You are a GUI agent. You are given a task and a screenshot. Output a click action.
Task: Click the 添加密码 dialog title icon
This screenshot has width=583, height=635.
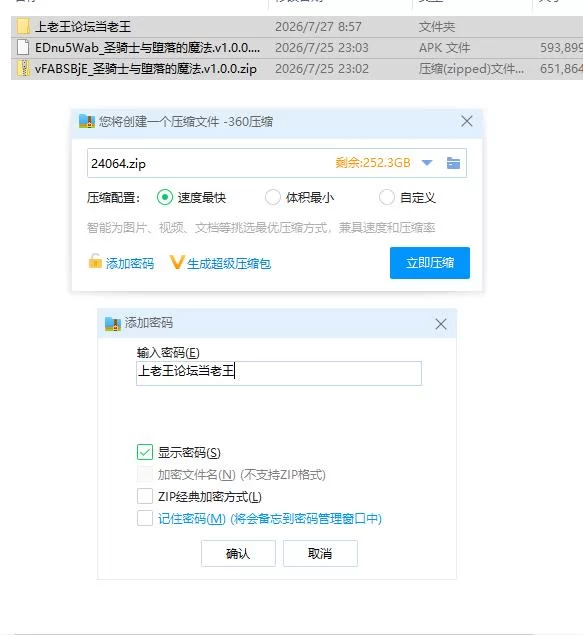tap(113, 324)
